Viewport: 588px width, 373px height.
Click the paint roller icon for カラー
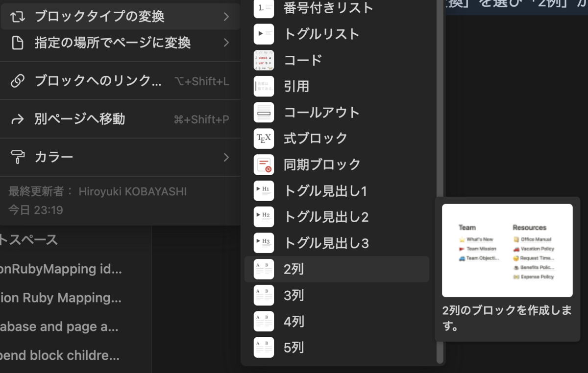(18, 157)
